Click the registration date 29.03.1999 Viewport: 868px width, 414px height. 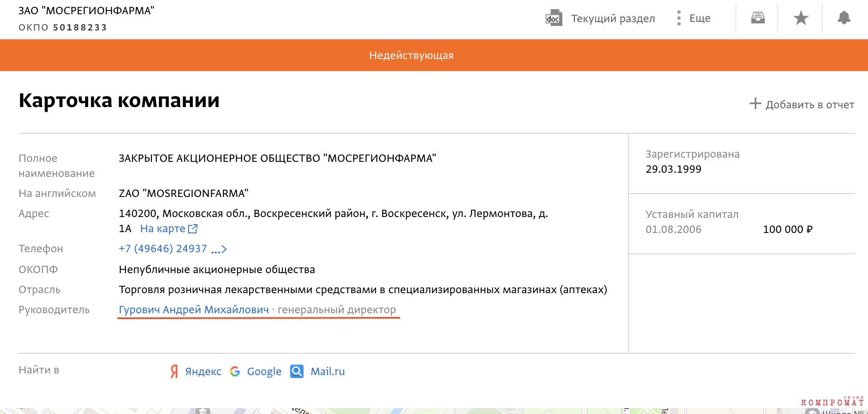click(x=674, y=169)
